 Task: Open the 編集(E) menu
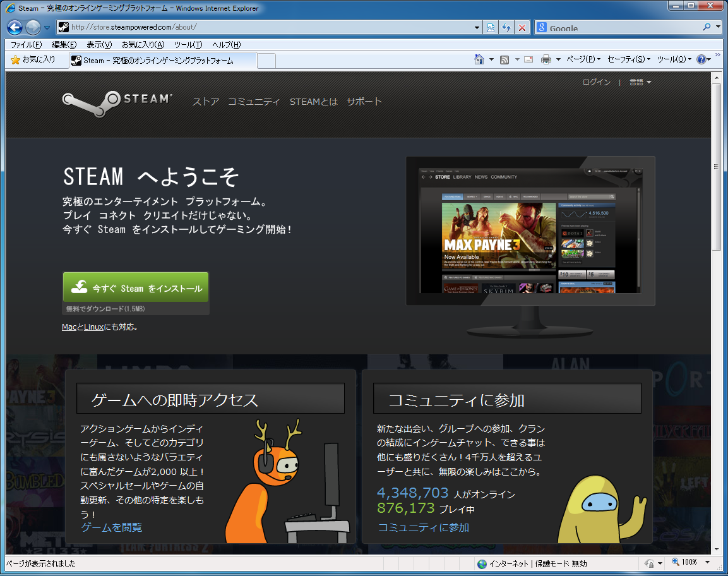pyautogui.click(x=64, y=45)
